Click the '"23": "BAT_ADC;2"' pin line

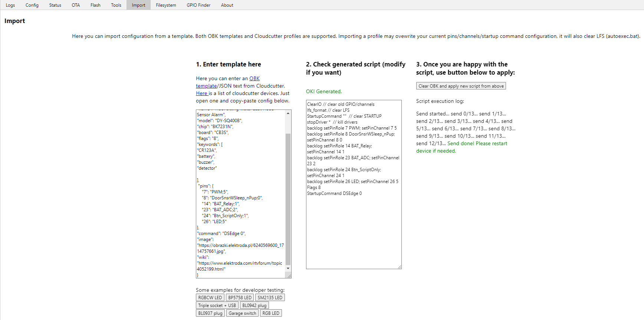pos(220,210)
